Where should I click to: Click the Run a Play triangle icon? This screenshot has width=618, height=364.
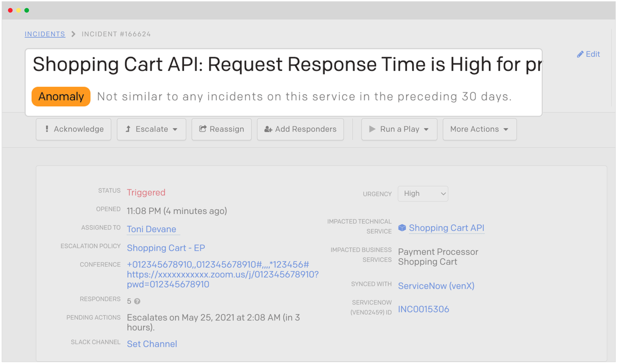(372, 129)
